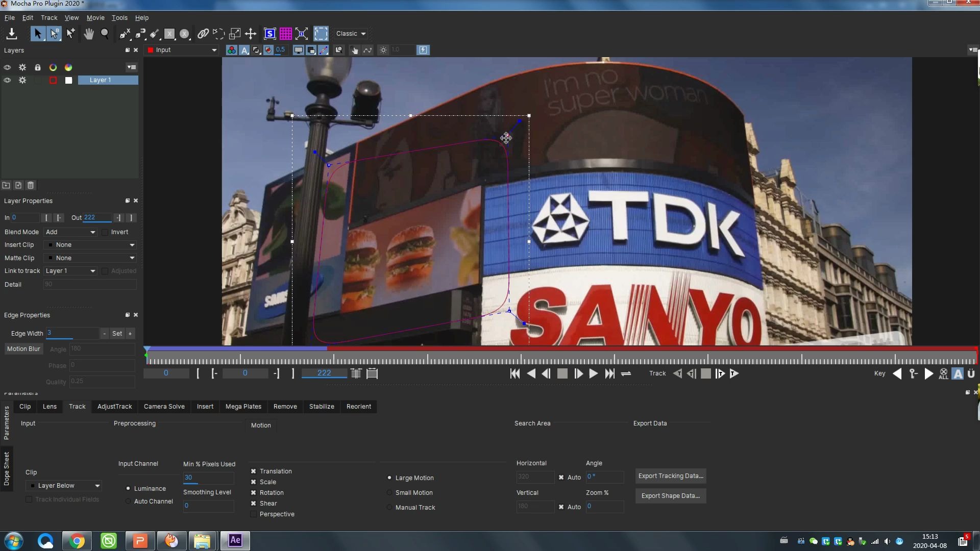Switch to the AdjustTrack tab
This screenshot has height=551, width=980.
click(114, 407)
